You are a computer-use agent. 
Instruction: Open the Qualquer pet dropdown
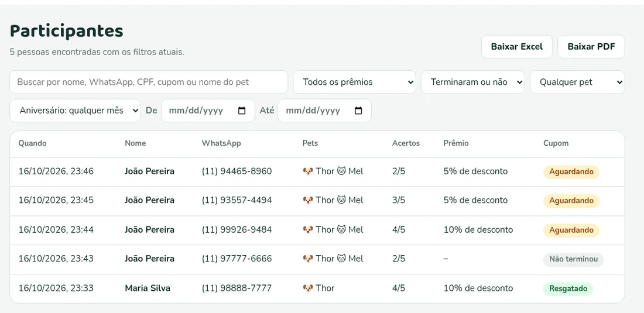[577, 82]
